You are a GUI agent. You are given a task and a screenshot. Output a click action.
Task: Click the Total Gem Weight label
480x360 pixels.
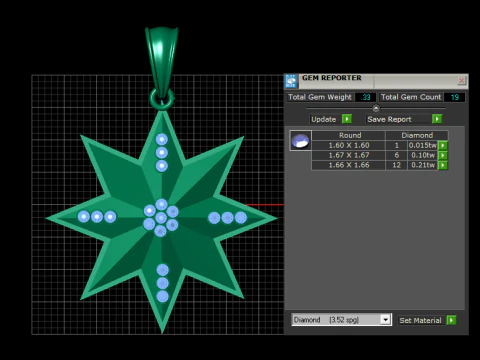click(x=320, y=97)
